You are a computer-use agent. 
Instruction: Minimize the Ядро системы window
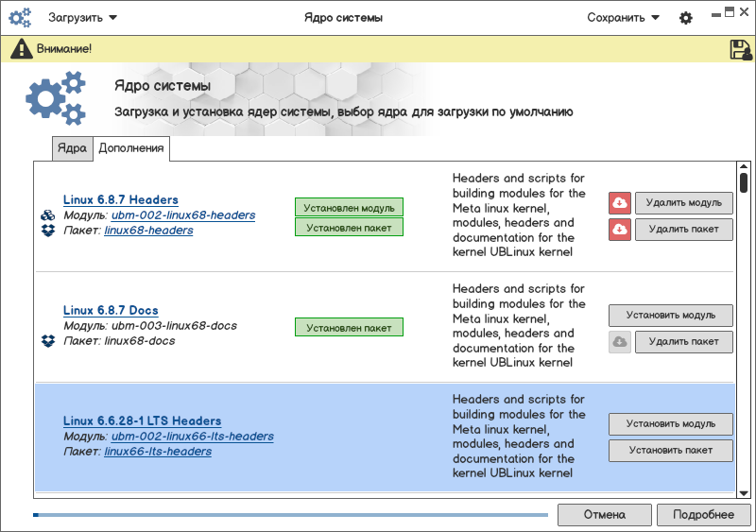716,14
